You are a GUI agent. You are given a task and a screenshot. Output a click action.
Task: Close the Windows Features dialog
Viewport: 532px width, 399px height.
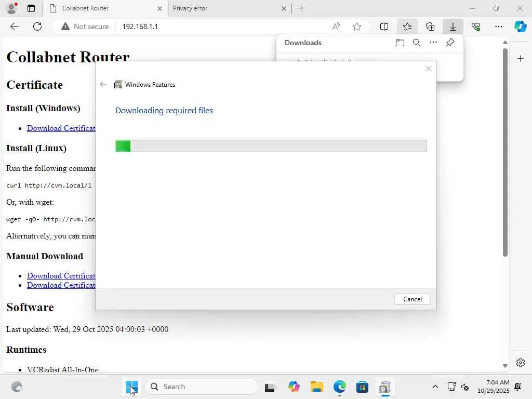[429, 69]
